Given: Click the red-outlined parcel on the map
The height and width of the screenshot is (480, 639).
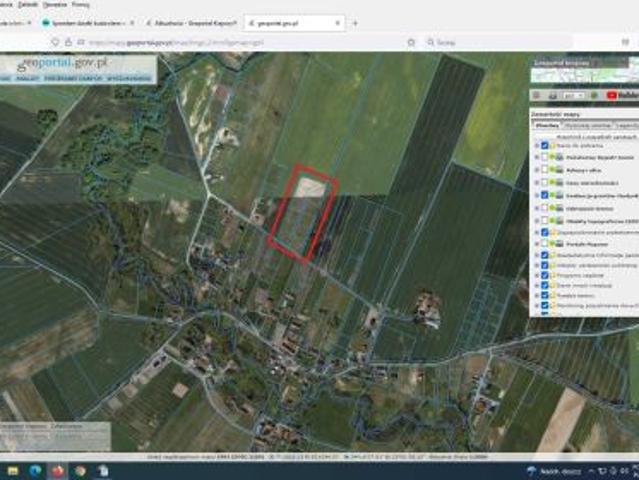Looking at the screenshot, I should 303,213.
